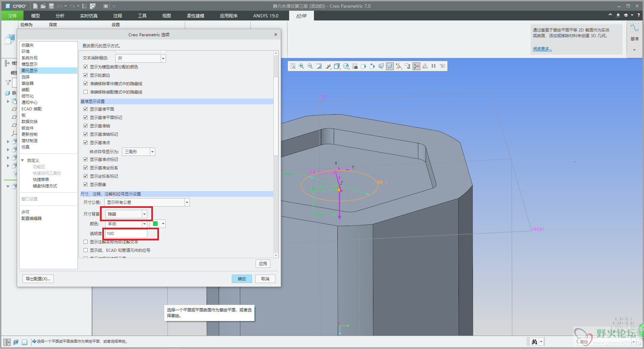Expand the 基准 group dropdown arrow

[x=634, y=50]
